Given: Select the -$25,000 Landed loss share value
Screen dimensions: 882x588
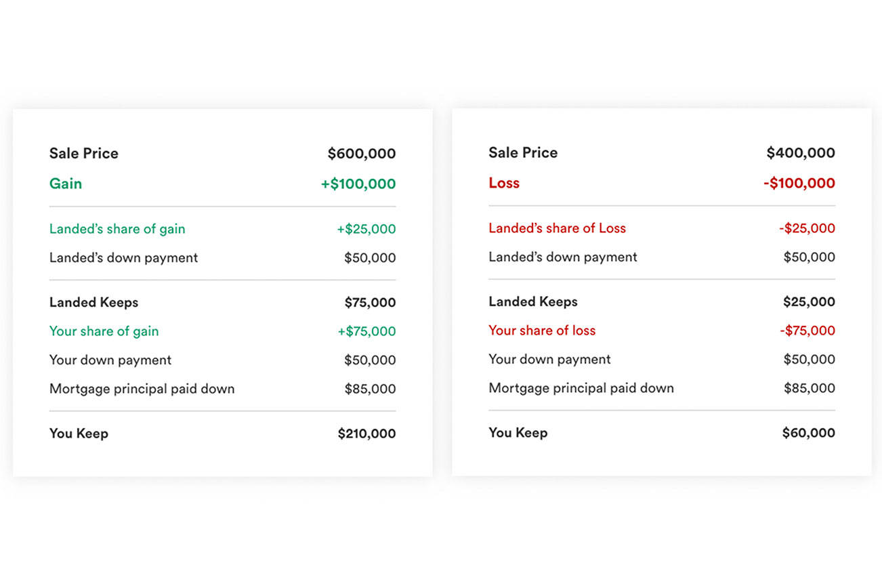Looking at the screenshot, I should pyautogui.click(x=807, y=228).
